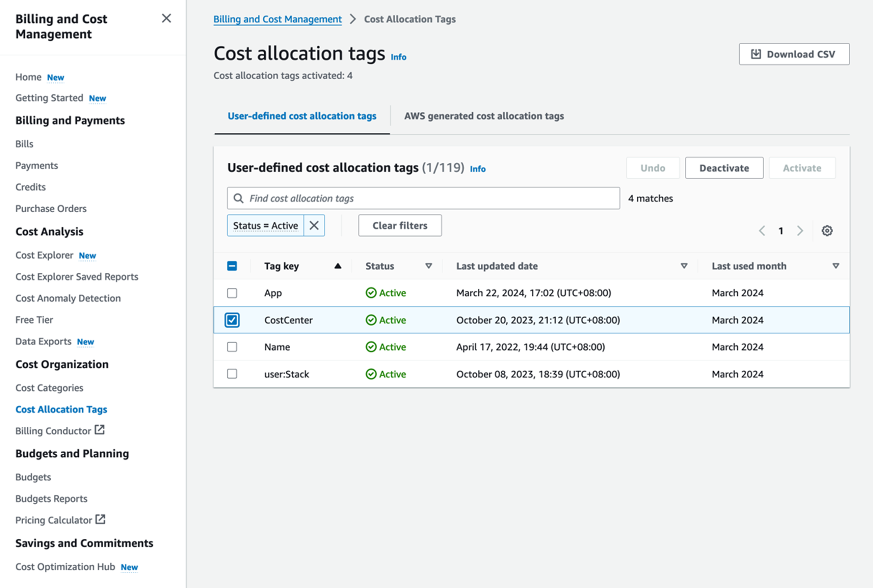Toggle the select-all checkbox in the header
The height and width of the screenshot is (588, 873).
pos(232,266)
